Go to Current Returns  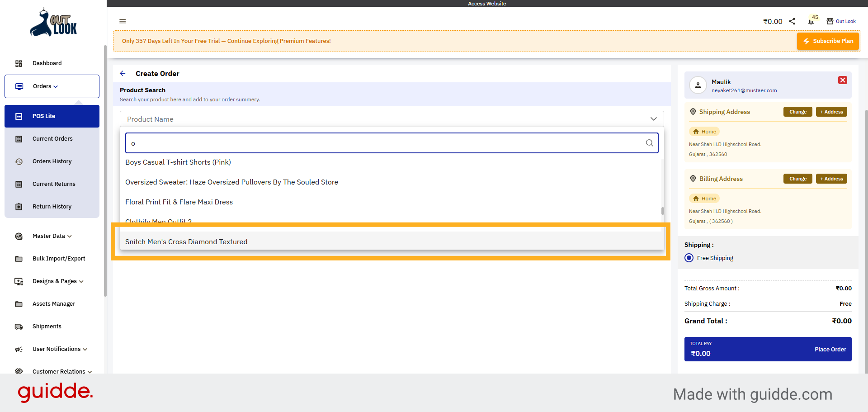point(54,184)
